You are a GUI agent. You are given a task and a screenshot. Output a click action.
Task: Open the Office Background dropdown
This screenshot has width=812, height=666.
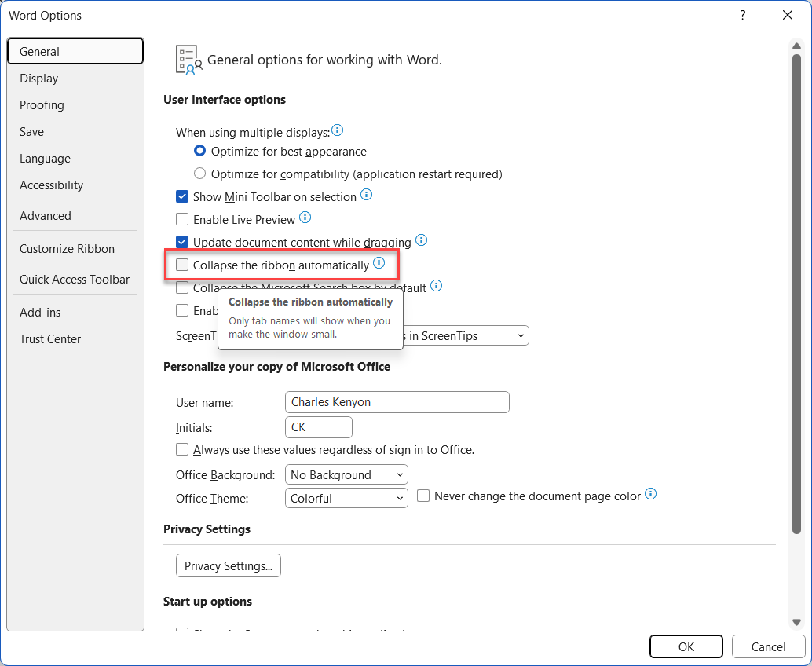pos(346,475)
